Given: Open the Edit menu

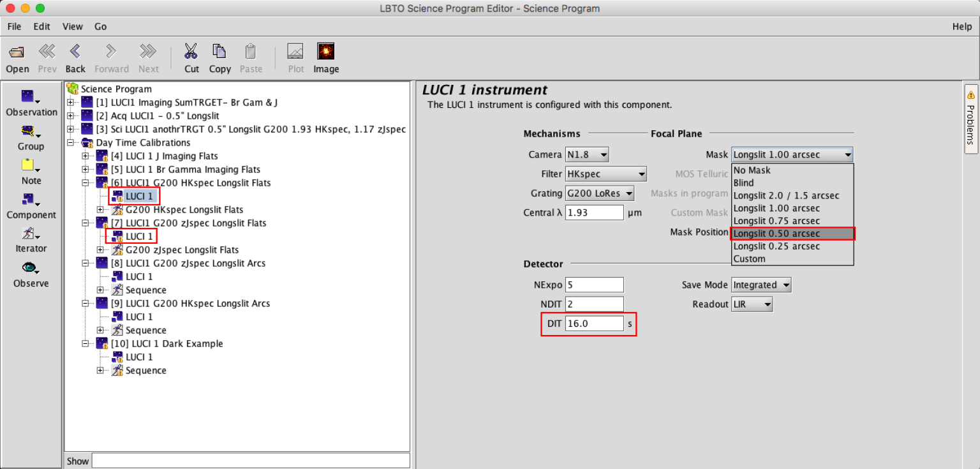Looking at the screenshot, I should (41, 26).
